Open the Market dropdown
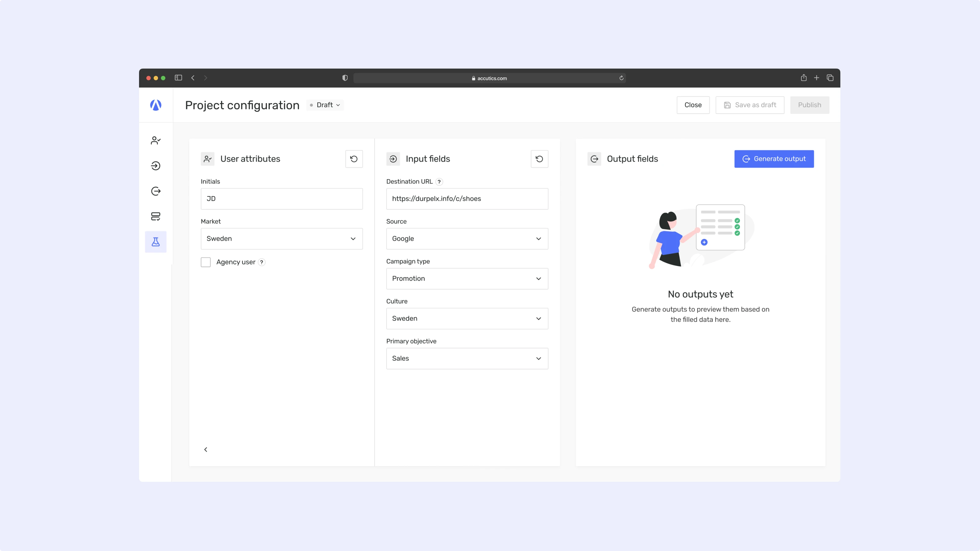This screenshot has height=551, width=980. coord(281,238)
